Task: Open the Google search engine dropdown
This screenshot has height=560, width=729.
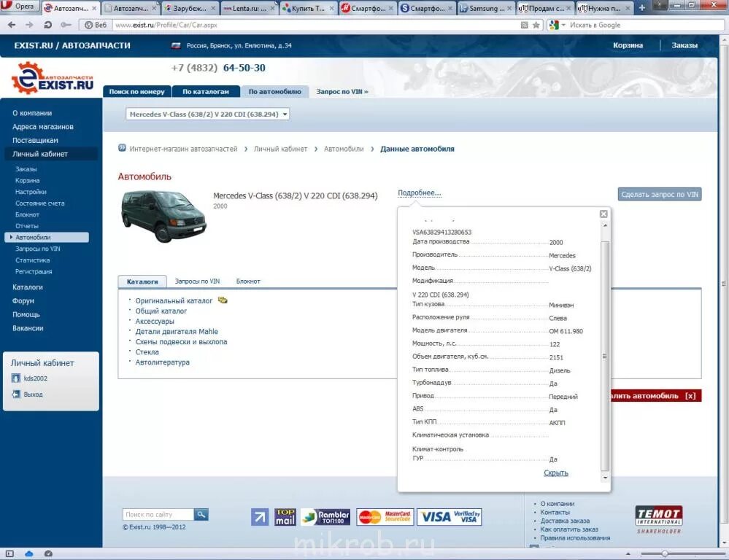Action: pyautogui.click(x=557, y=25)
